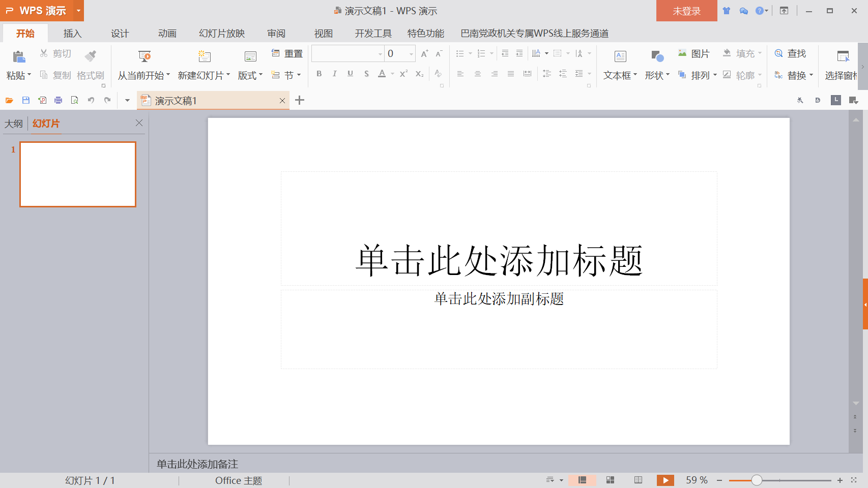Align text left
This screenshot has width=868, height=488.
tap(460, 74)
